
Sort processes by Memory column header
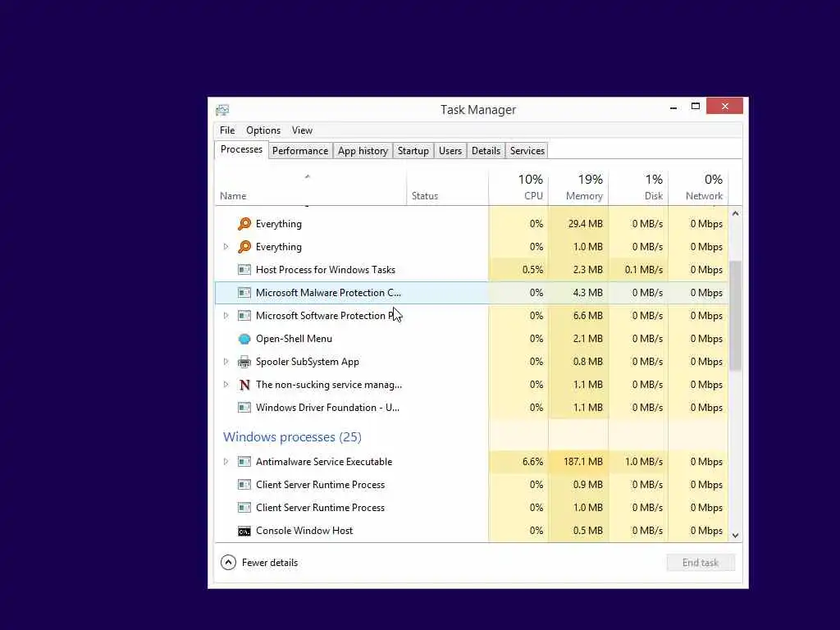click(x=578, y=188)
